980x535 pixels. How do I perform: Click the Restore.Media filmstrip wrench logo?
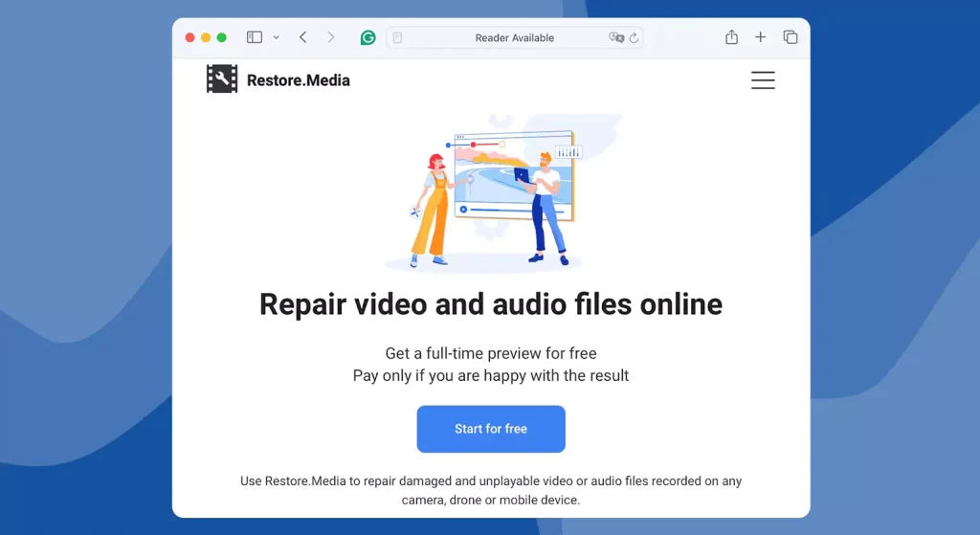click(222, 79)
